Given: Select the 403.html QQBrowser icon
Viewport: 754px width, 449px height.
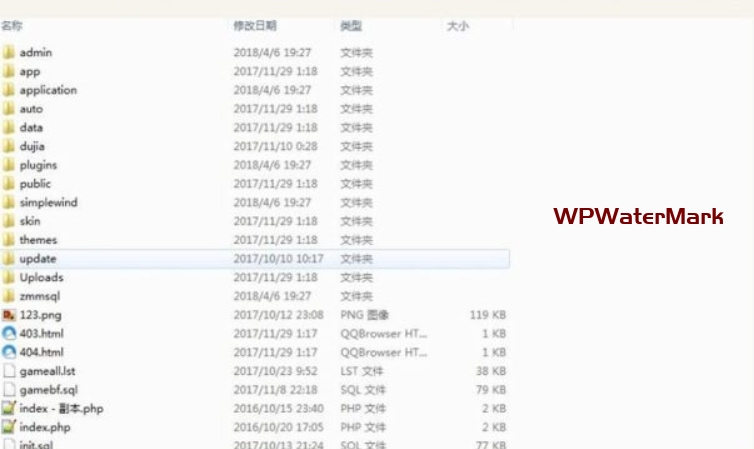Looking at the screenshot, I should (x=9, y=334).
